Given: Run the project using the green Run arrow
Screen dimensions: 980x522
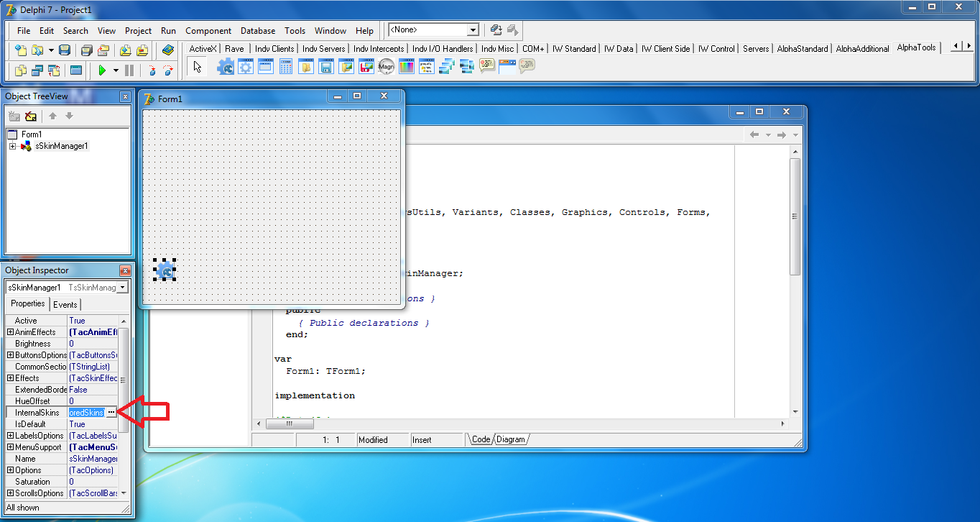Looking at the screenshot, I should click(x=103, y=70).
